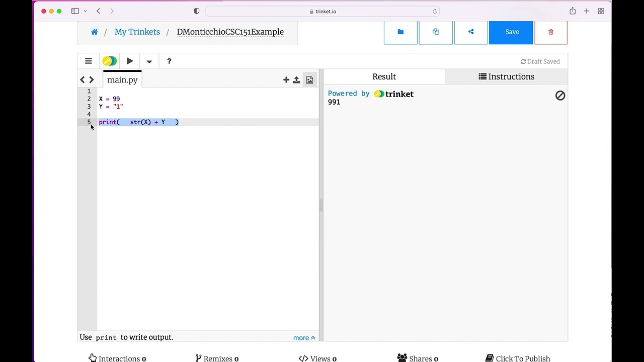Open My Trinkets link
The height and width of the screenshot is (362, 644).
click(137, 32)
